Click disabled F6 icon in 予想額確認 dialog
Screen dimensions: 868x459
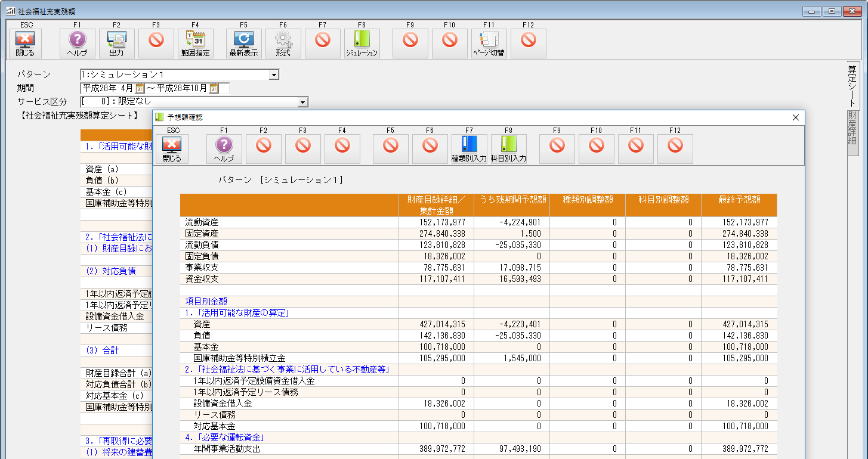coord(430,148)
